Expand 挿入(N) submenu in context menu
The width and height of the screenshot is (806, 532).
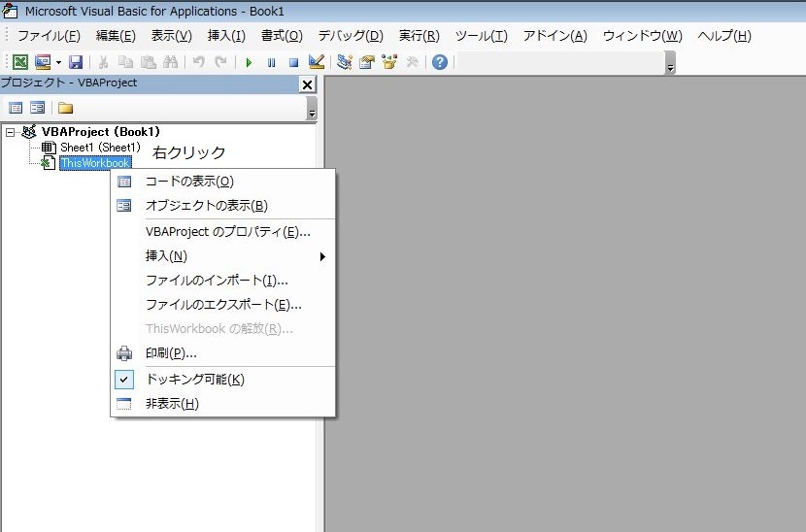pos(223,256)
